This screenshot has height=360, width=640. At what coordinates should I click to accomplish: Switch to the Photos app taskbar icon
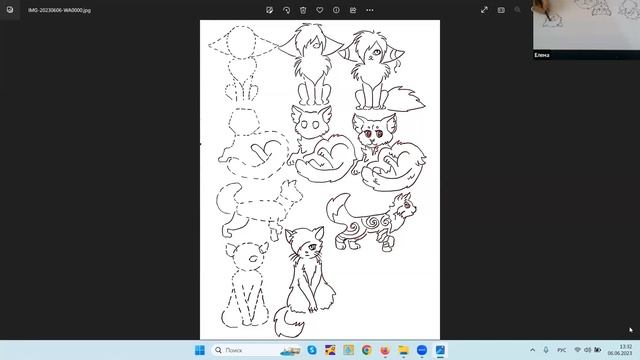440,350
